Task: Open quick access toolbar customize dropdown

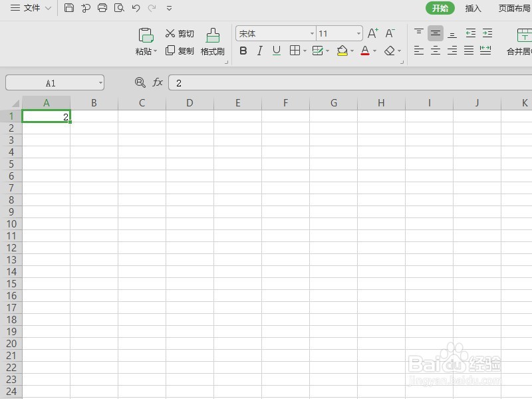Action: 169,8
